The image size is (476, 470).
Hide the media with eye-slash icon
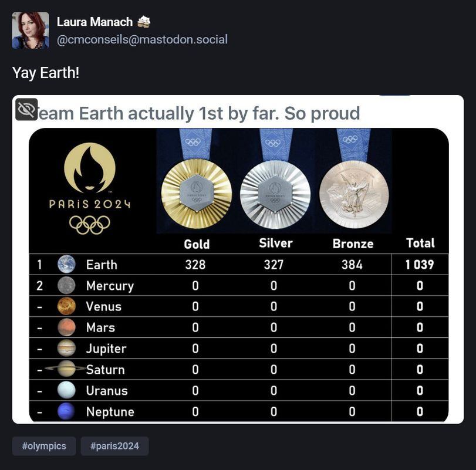tap(26, 109)
